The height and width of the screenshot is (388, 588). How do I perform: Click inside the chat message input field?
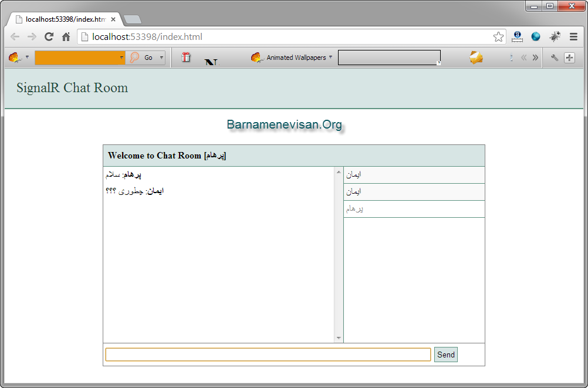click(267, 355)
